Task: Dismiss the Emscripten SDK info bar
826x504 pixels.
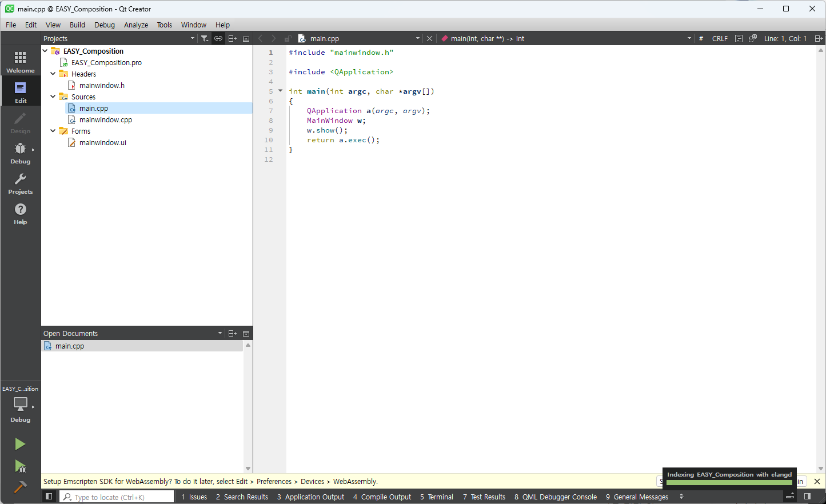Action: pos(817,481)
